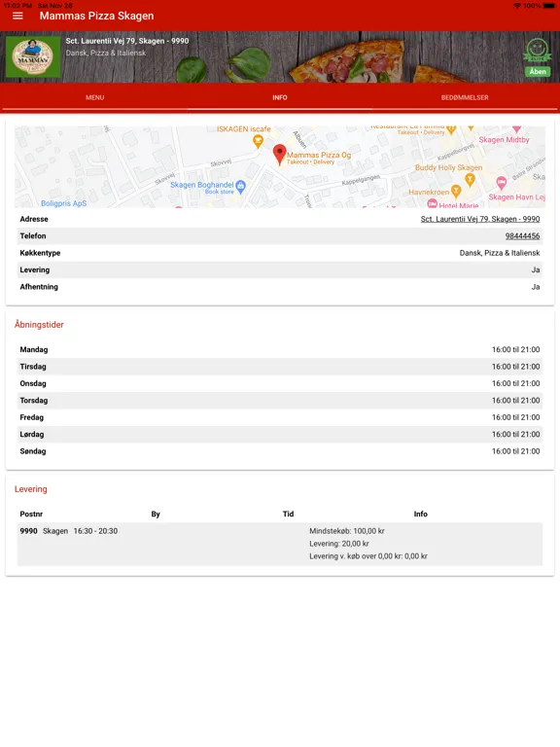The image size is (560, 747).
Task: Tap the green smiley rating badge
Action: click(538, 51)
